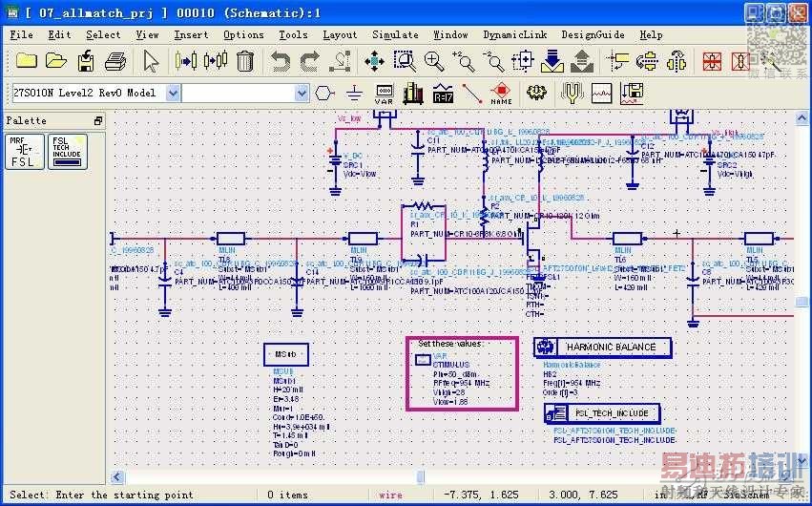Insert a VAR variable equation block
Image resolution: width=812 pixels, height=506 pixels.
pyautogui.click(x=384, y=94)
